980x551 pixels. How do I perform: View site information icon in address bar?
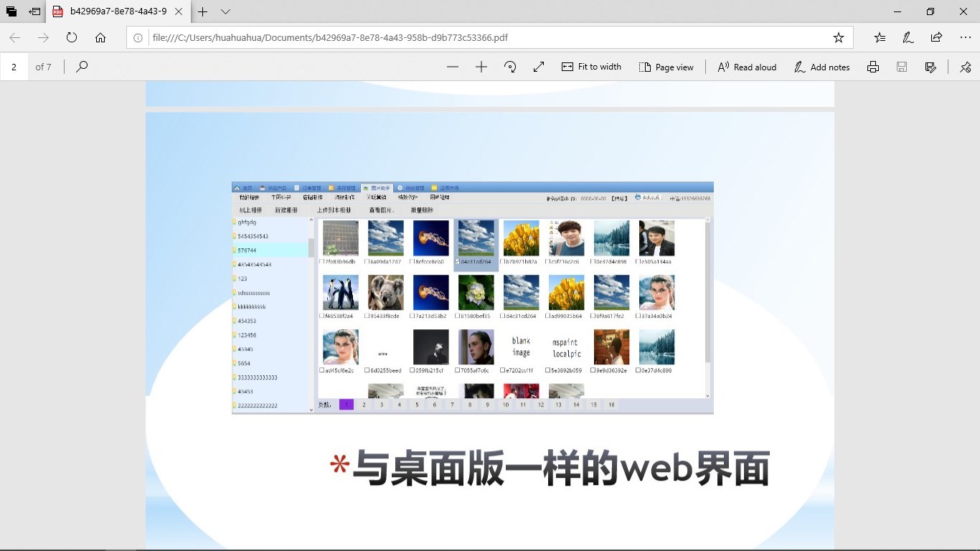point(138,37)
